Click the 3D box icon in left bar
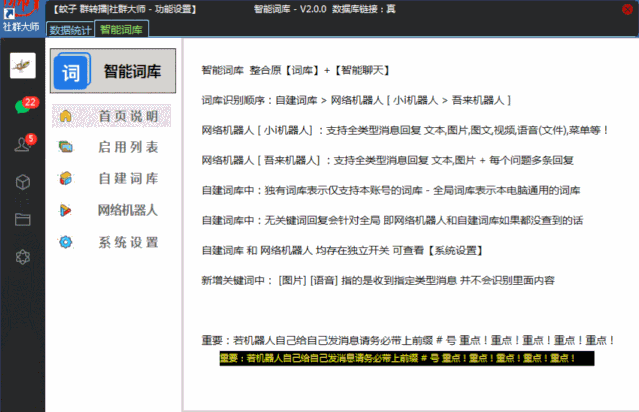The height and width of the screenshot is (412, 639). (x=23, y=182)
